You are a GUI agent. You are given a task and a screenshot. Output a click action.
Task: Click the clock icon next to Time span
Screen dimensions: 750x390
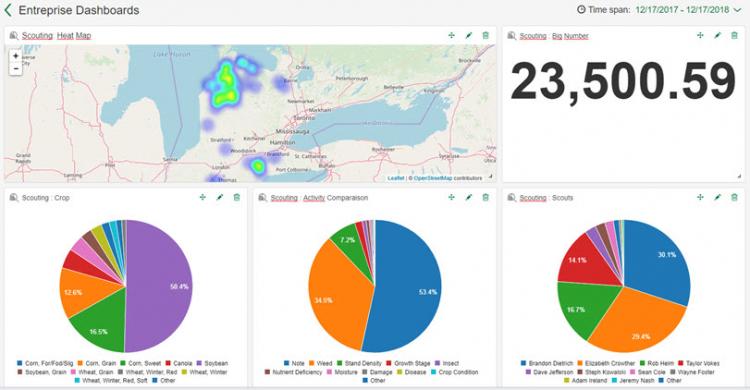click(x=581, y=9)
